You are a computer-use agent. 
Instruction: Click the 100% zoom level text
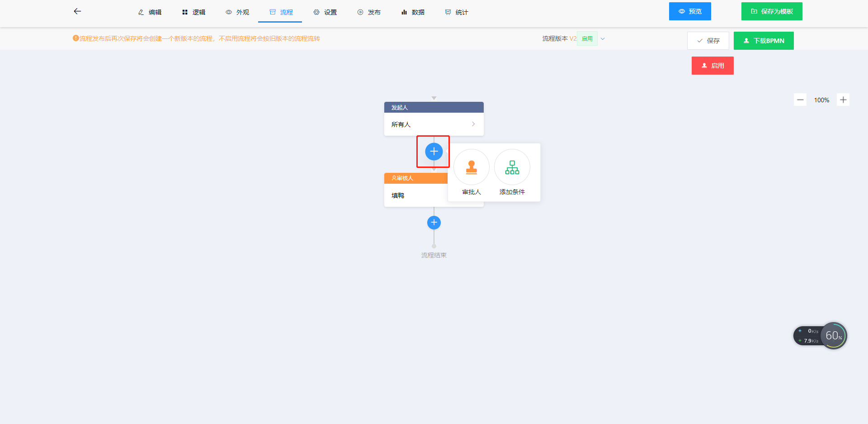pyautogui.click(x=821, y=100)
